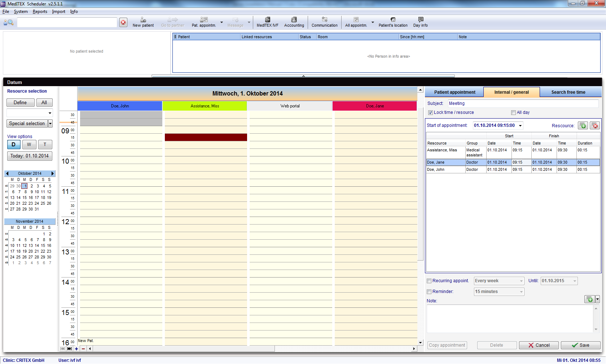Click the Today: 01.10.2014 button
Viewport: 606px width, 364px height.
tap(30, 156)
